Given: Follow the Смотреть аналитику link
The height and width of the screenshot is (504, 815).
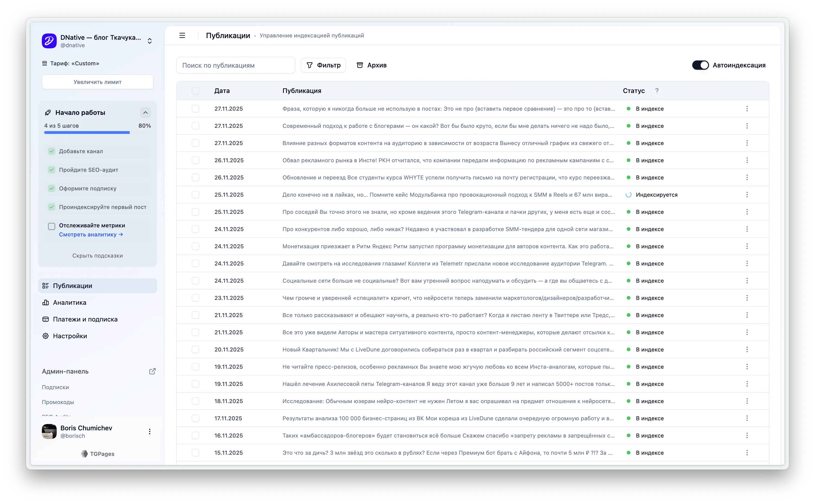Looking at the screenshot, I should (x=91, y=235).
